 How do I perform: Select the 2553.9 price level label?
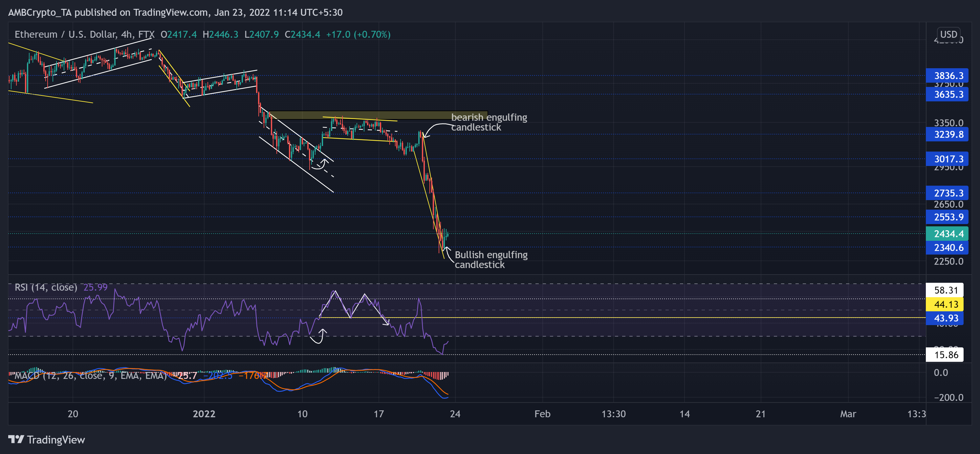point(947,217)
